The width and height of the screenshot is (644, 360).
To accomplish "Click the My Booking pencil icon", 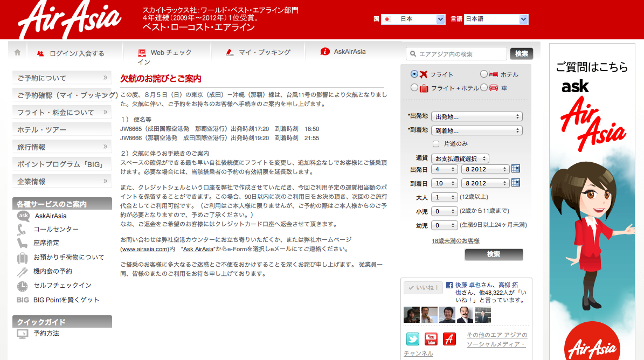I will click(x=230, y=52).
